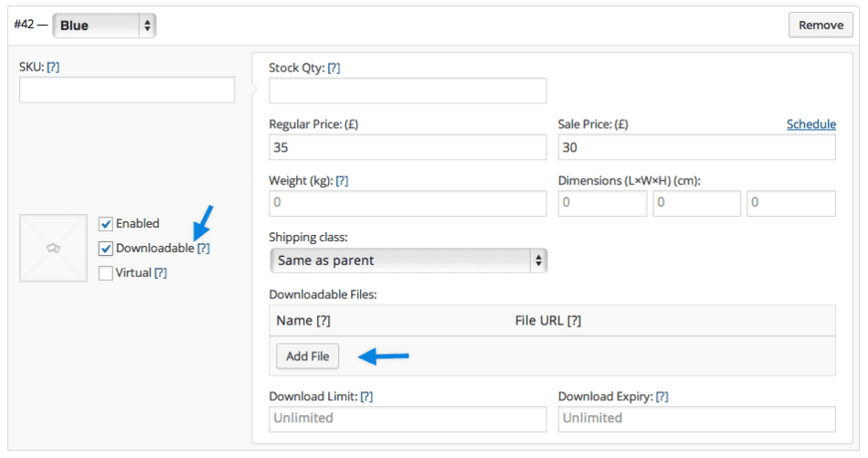
Task: Uncheck the Enabled checkbox
Action: pyautogui.click(x=106, y=224)
